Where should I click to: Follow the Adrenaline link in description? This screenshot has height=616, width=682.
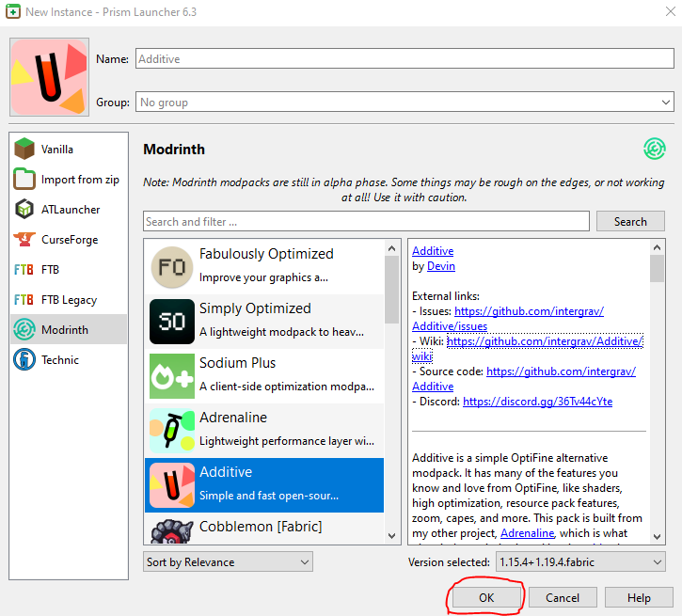[x=527, y=533]
